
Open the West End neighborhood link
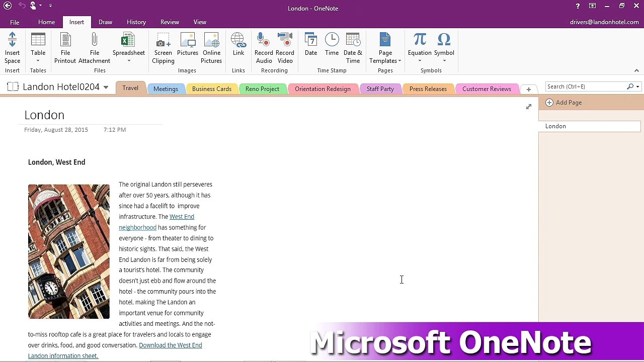click(x=156, y=222)
